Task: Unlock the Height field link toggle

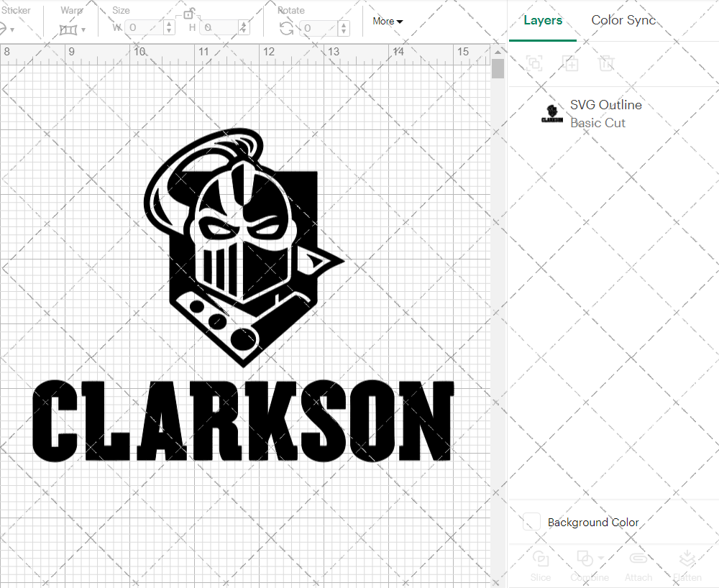Action: 190,14
